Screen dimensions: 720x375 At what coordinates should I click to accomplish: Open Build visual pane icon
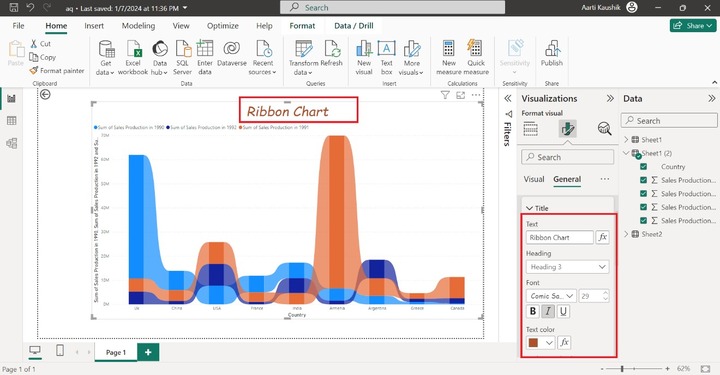click(x=530, y=129)
